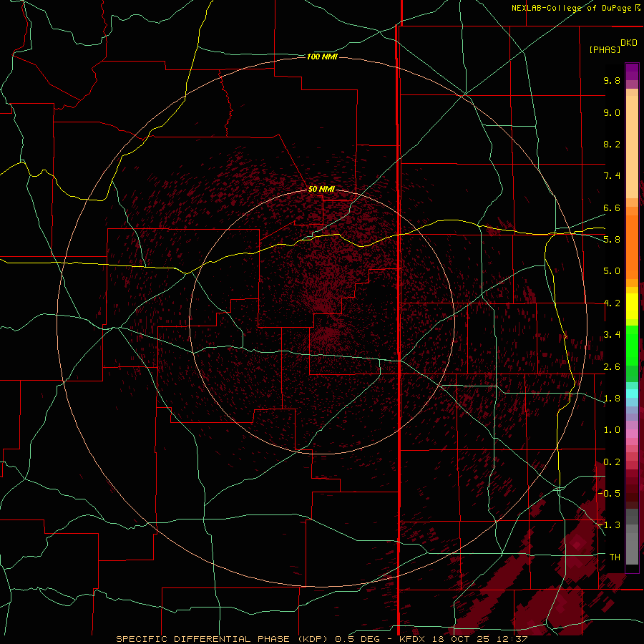Pick the 3.4 value on the scale
The width and height of the screenshot is (644, 644).
[612, 335]
